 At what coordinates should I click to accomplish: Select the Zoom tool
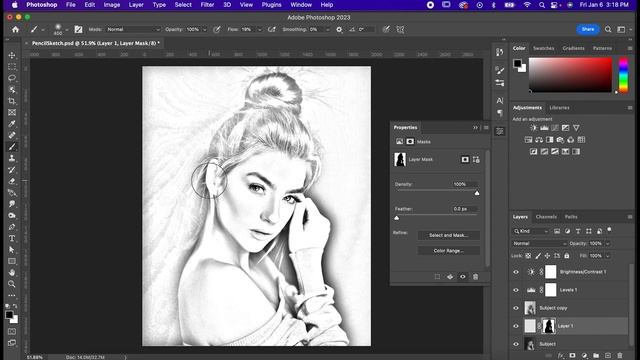point(12,284)
